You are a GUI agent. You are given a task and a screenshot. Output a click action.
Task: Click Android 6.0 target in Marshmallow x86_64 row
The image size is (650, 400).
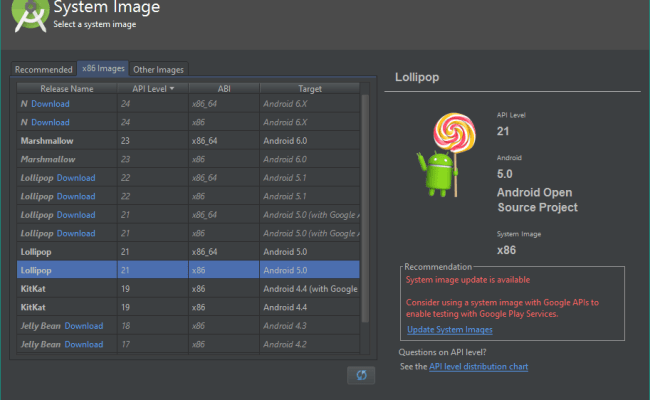pos(285,141)
